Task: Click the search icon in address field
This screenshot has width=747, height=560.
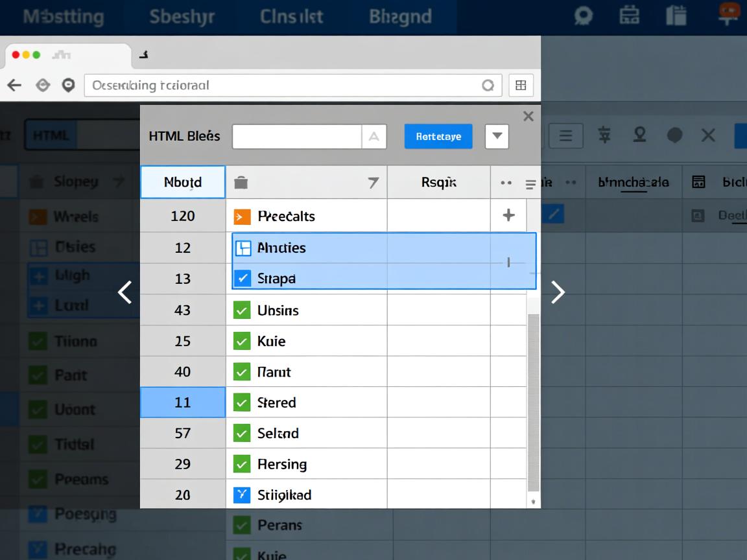Action: point(488,85)
